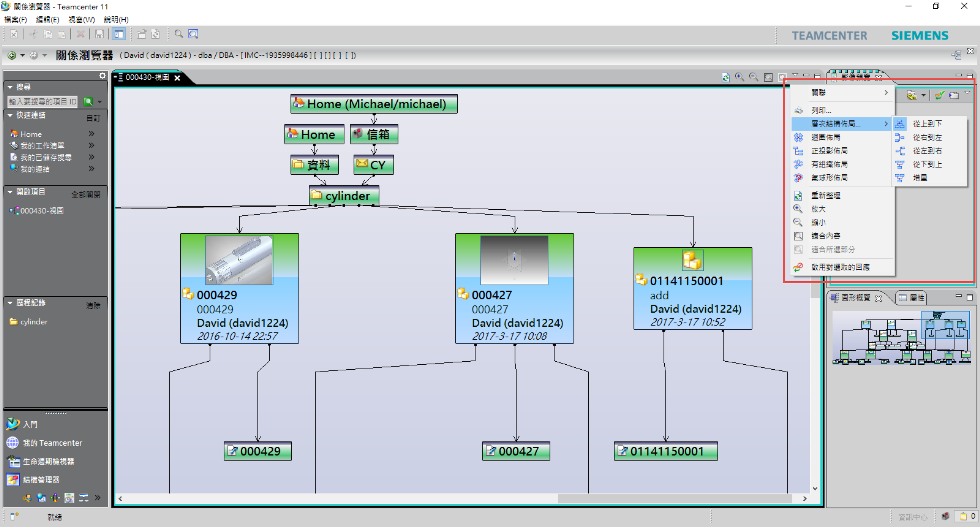Click the green back navigation arrow
Image resolution: width=980 pixels, height=527 pixels.
(12, 55)
